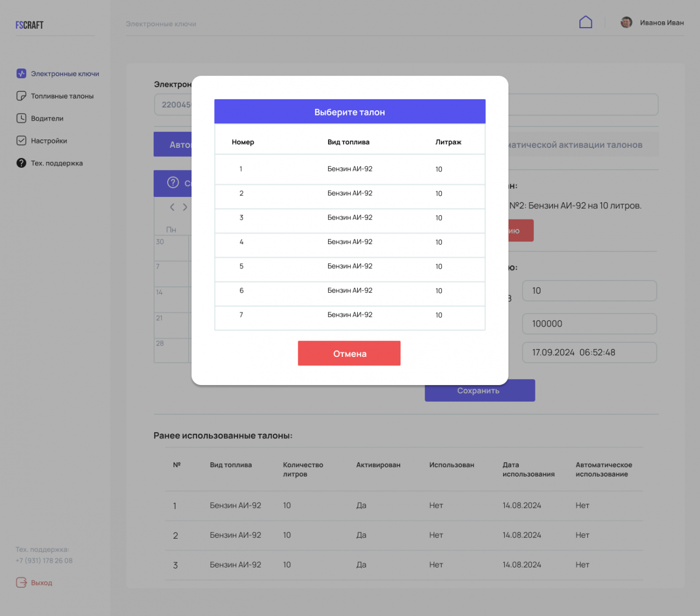The image size is (700, 616).
Task: Click the Количество литров column header
Action: pyautogui.click(x=303, y=470)
